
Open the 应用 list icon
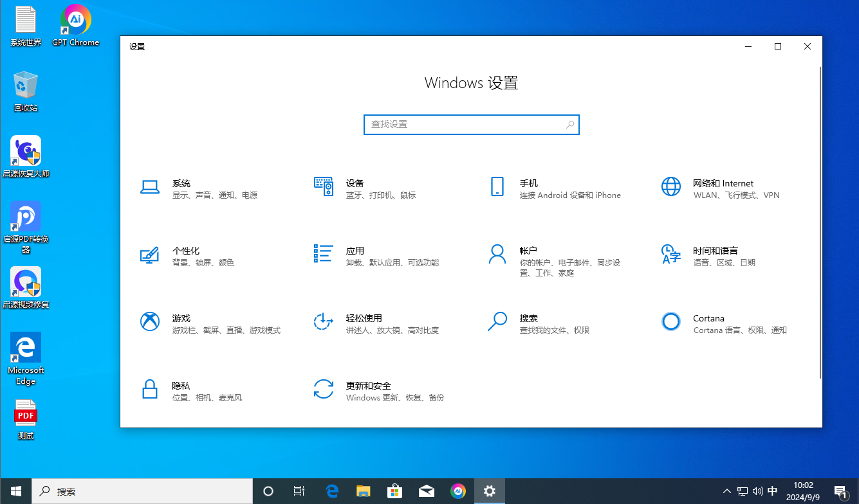(x=324, y=254)
